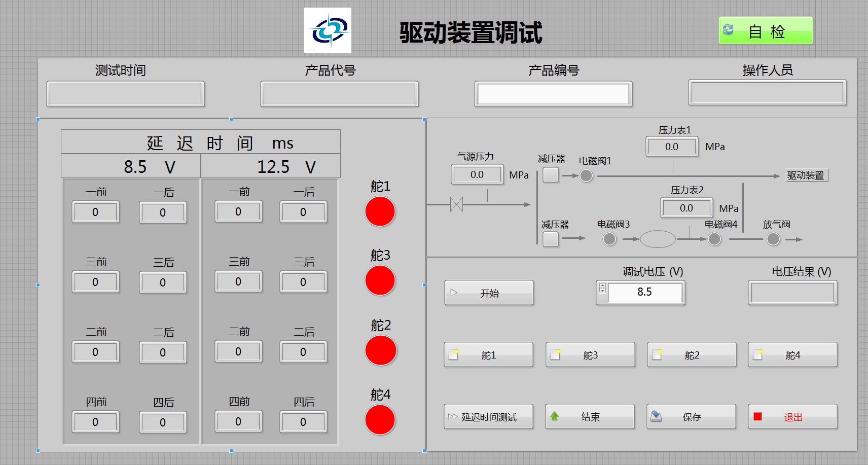
Task: Decrement 调试电压 using down stepper arrow
Action: click(x=602, y=291)
